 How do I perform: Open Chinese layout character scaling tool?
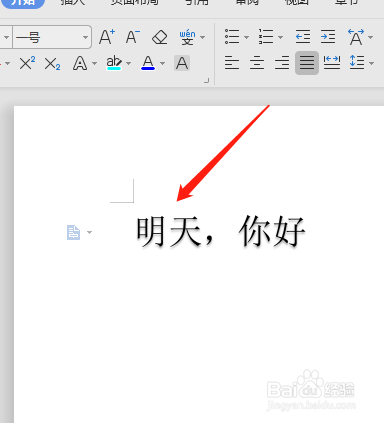point(356,37)
